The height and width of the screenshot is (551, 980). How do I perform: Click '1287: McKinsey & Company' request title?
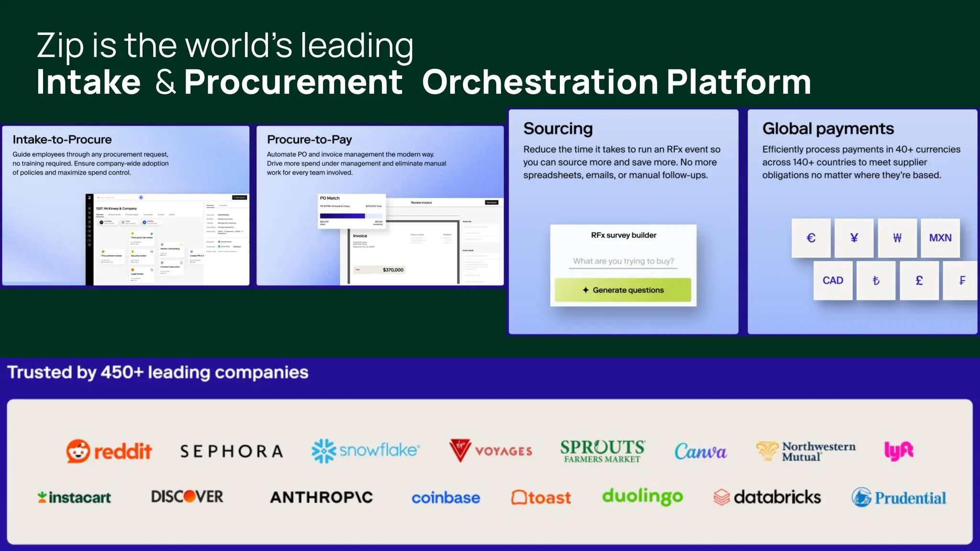(x=116, y=209)
